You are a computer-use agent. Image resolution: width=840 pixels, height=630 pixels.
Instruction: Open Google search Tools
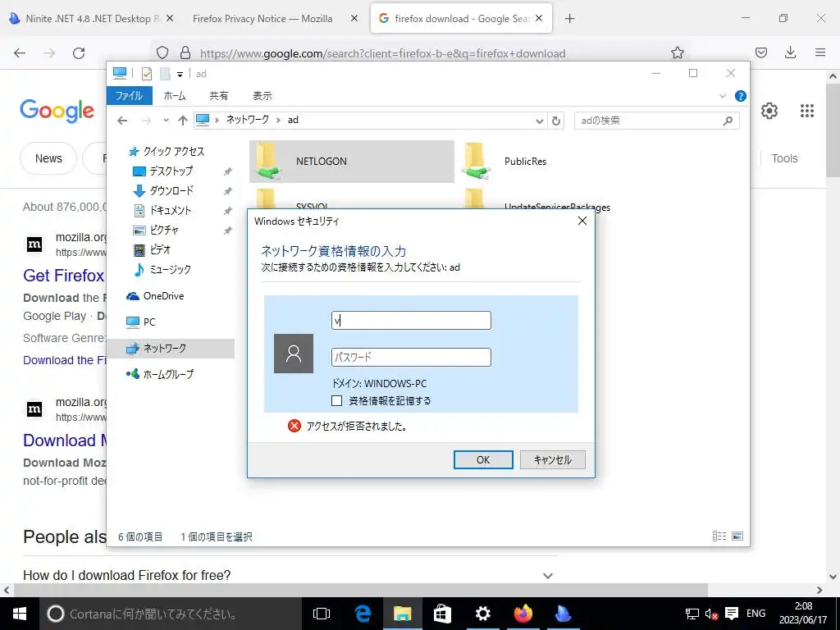pyautogui.click(x=784, y=158)
